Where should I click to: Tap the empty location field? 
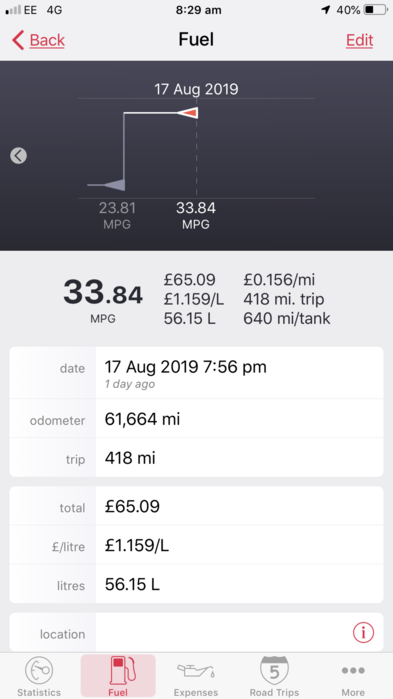(x=223, y=633)
